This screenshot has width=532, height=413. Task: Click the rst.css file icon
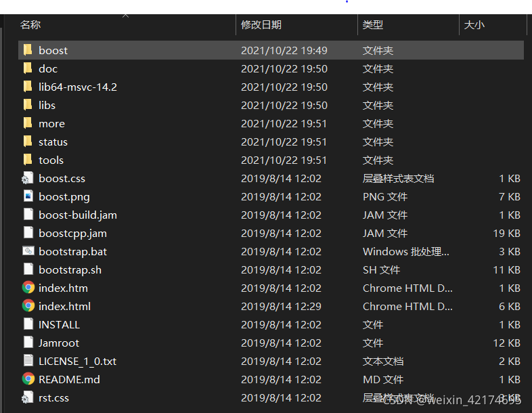tap(28, 397)
